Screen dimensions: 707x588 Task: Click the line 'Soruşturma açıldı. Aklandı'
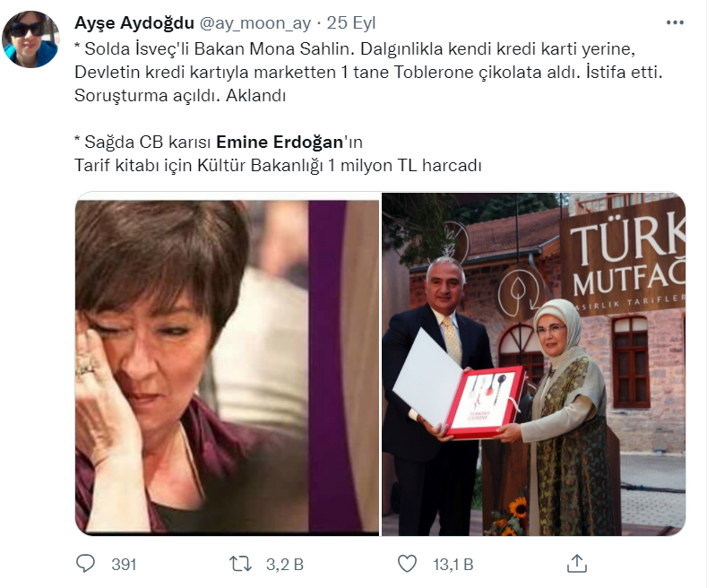180,96
